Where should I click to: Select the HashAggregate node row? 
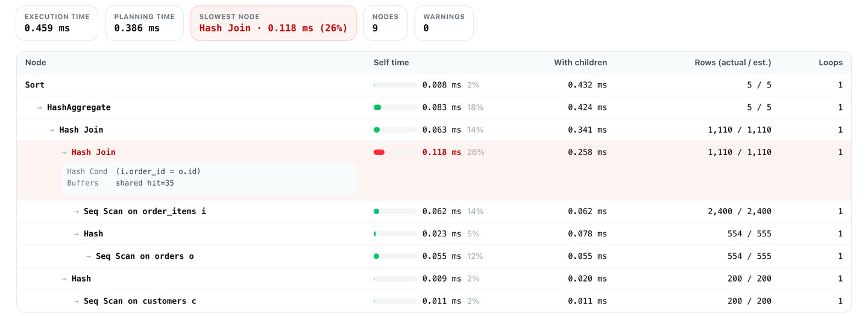click(x=434, y=107)
